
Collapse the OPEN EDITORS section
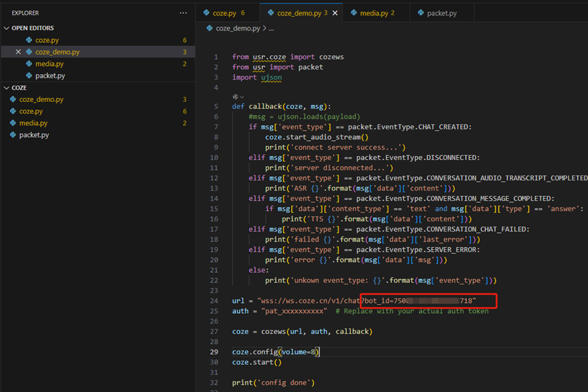click(7, 28)
